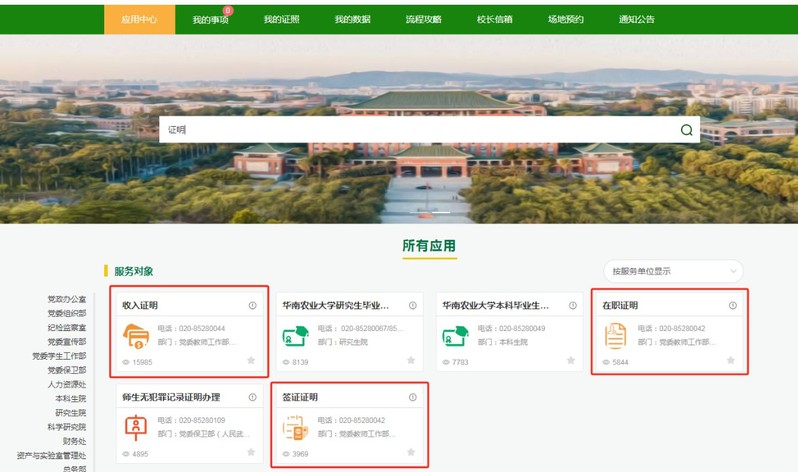The width and height of the screenshot is (798, 472).
Task: Switch to the 我的事项 tab
Action: [x=210, y=19]
